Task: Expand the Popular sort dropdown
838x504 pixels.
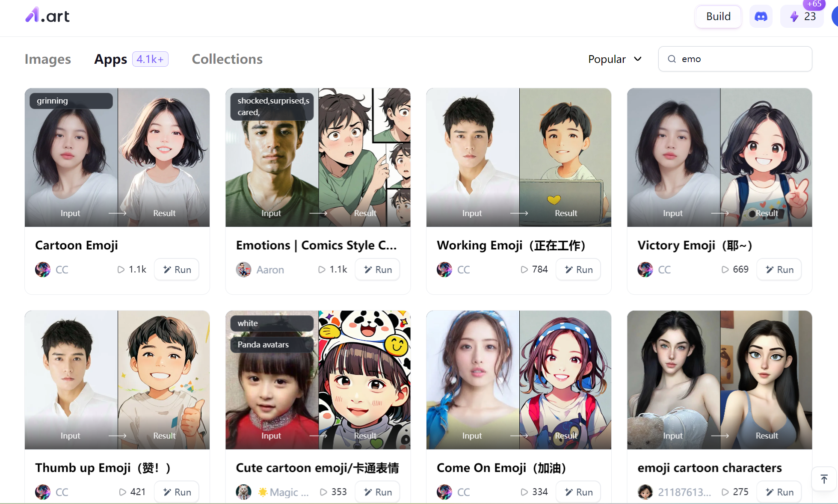Action: click(613, 58)
